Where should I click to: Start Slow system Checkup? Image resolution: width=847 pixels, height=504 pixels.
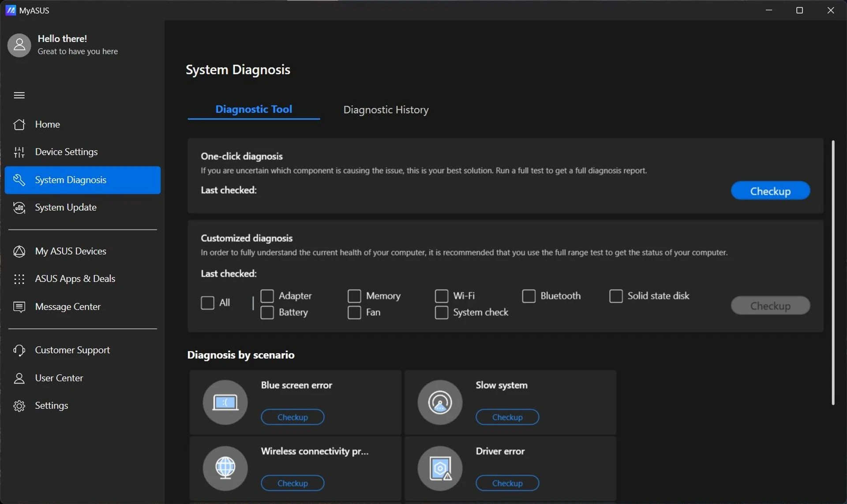(x=507, y=417)
